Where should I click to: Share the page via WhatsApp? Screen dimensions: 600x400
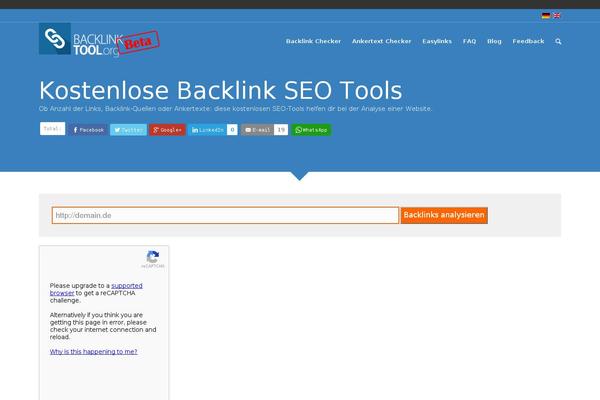coord(311,130)
